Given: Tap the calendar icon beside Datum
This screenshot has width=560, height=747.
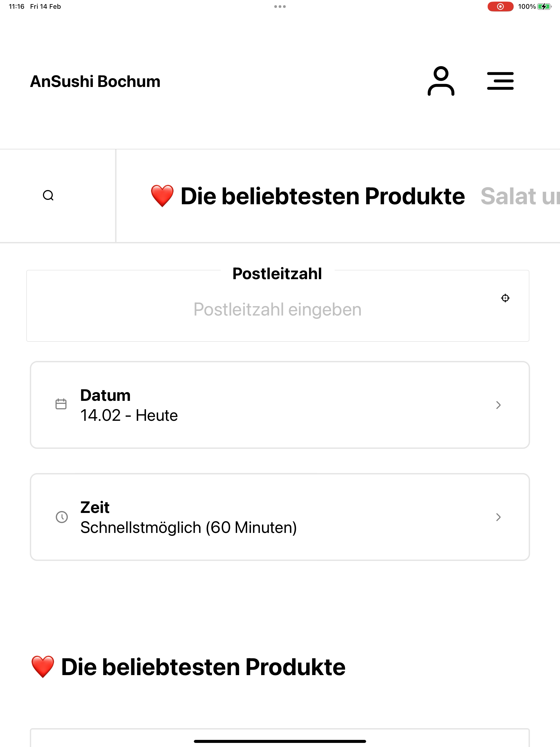Looking at the screenshot, I should pyautogui.click(x=61, y=404).
